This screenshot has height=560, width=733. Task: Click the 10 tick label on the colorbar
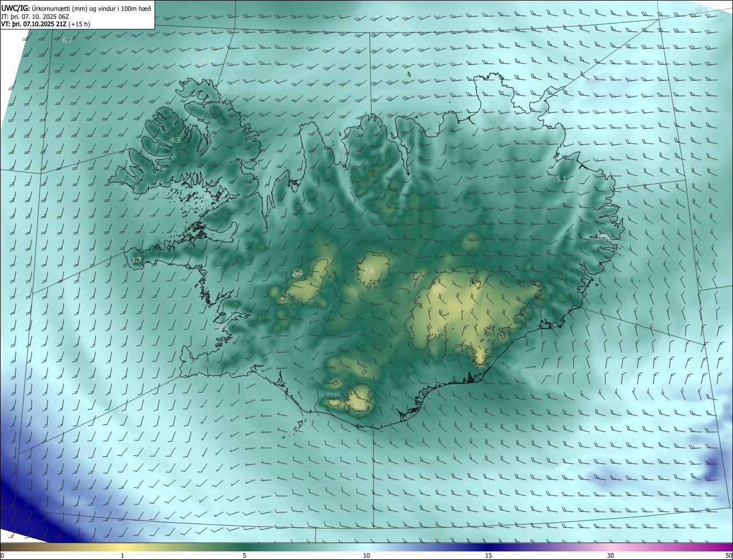tap(366, 556)
